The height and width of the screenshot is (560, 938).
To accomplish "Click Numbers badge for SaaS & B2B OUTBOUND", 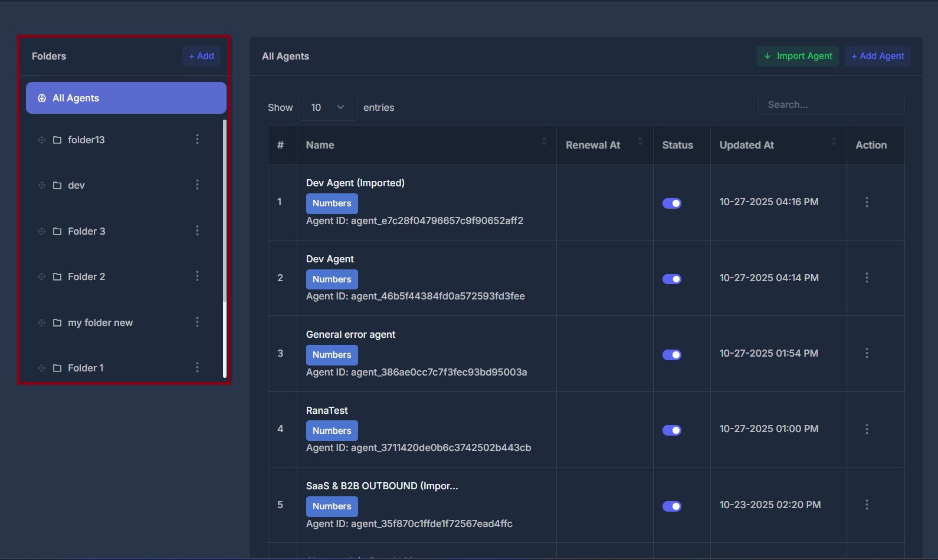I will pyautogui.click(x=332, y=506).
